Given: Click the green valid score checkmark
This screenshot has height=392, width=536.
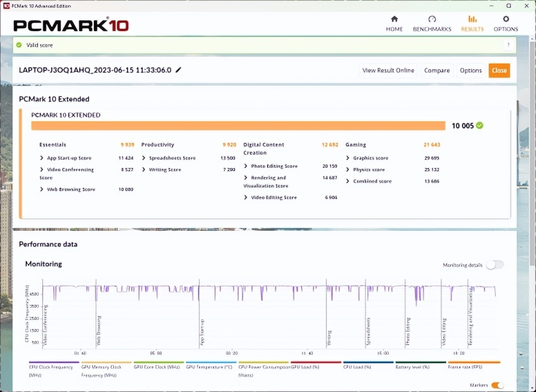Looking at the screenshot, I should (19, 45).
